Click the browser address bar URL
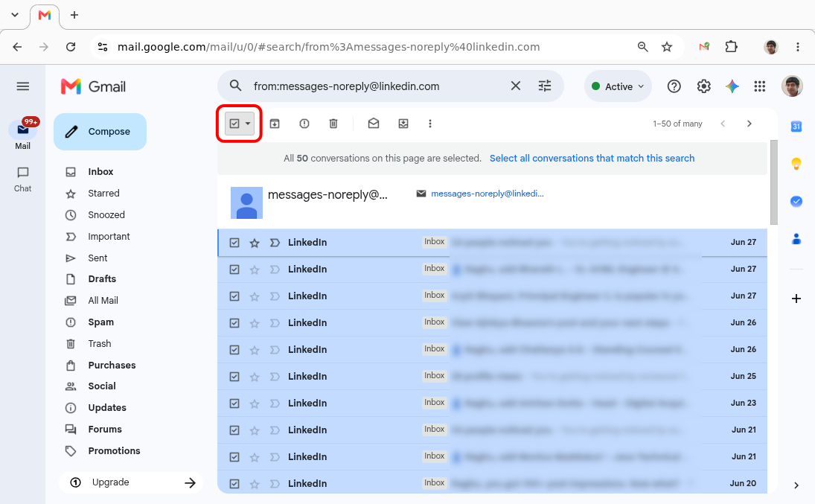This screenshot has height=504, width=815. pyautogui.click(x=328, y=47)
